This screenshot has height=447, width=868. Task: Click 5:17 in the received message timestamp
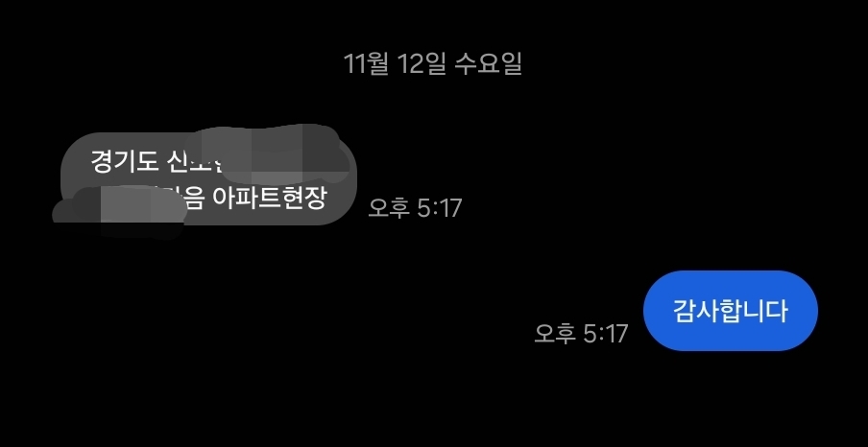[x=440, y=208]
